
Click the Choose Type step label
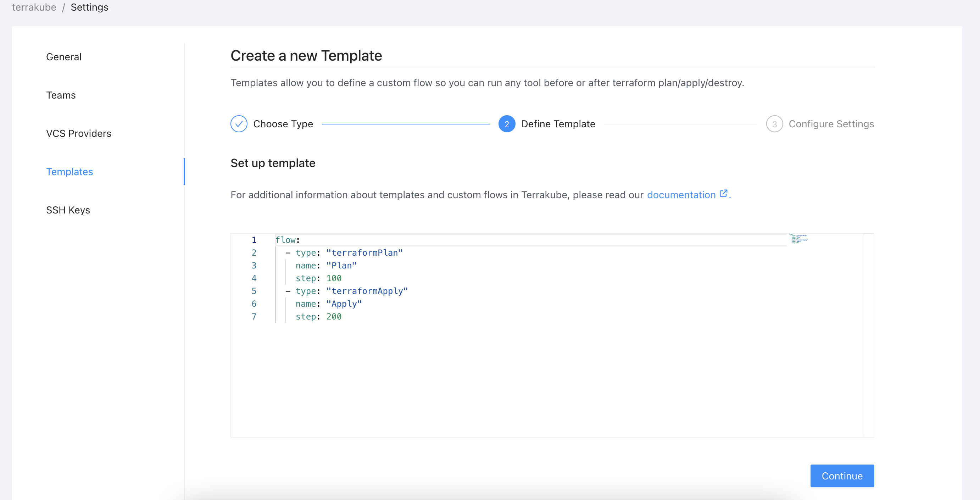pyautogui.click(x=283, y=124)
